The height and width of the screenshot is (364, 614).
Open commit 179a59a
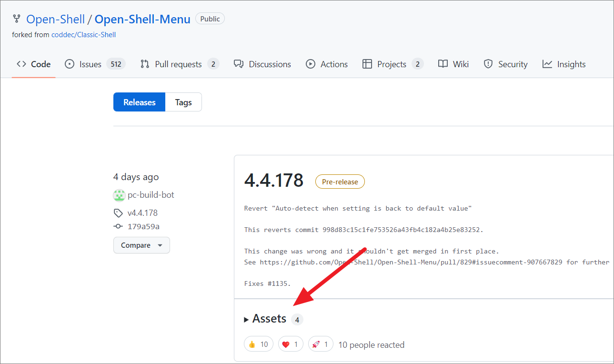pos(143,227)
